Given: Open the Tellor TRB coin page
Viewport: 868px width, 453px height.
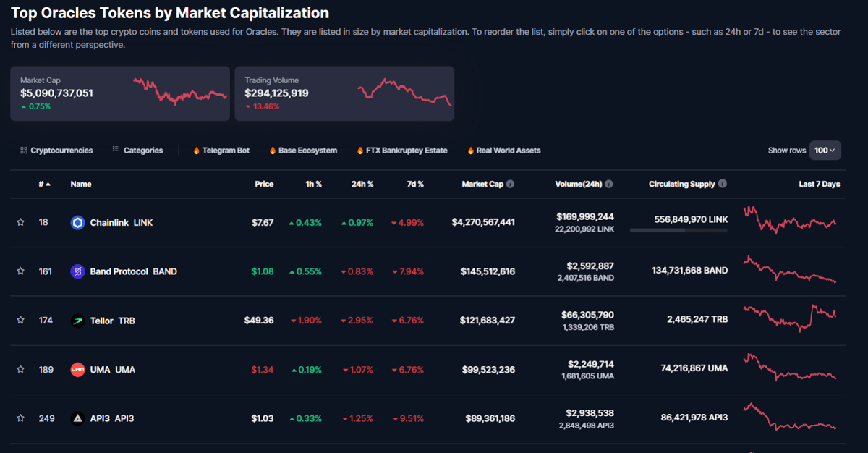Looking at the screenshot, I should [113, 321].
